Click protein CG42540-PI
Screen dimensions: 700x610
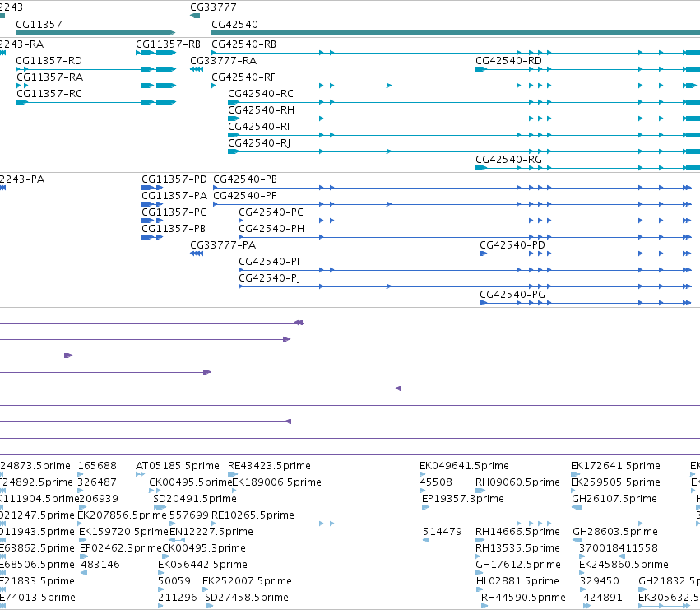(269, 262)
